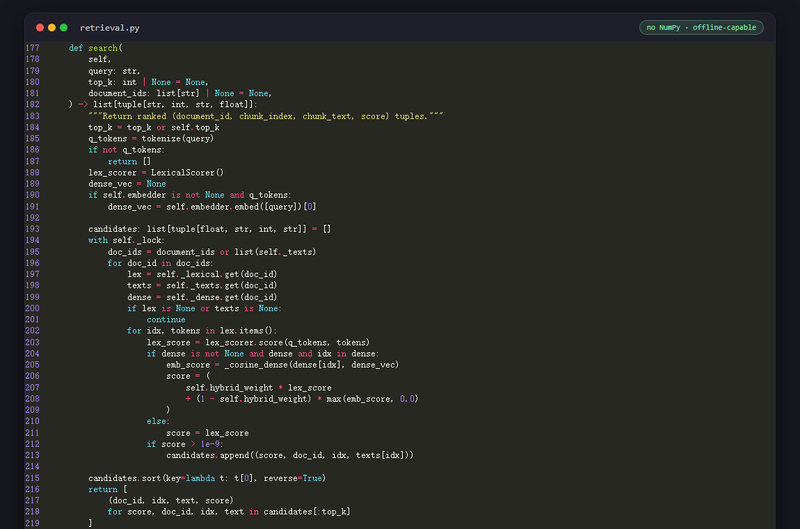
Task: Click the 'Return ranked' docstring line
Action: click(266, 116)
